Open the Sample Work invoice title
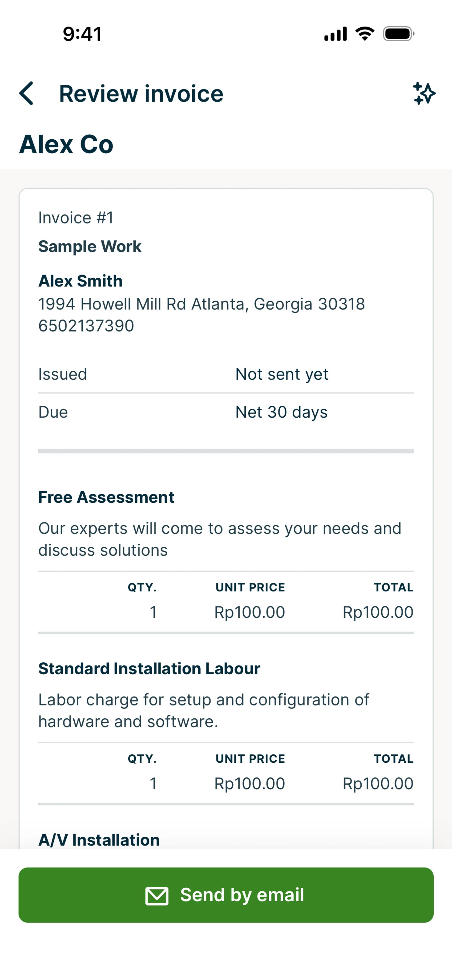This screenshot has height=980, width=452. [x=90, y=247]
